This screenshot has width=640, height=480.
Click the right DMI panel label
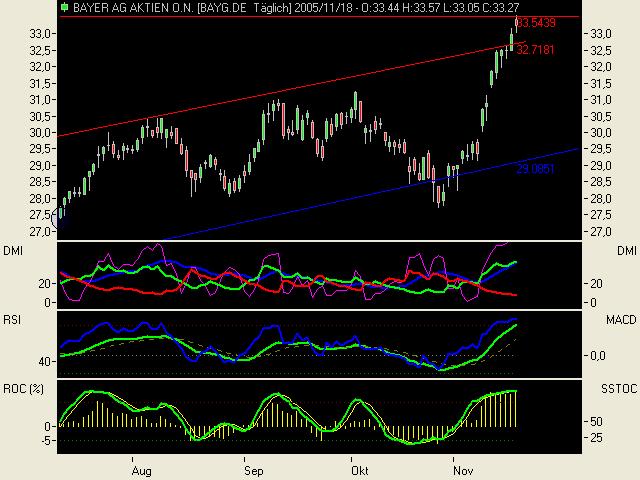(627, 251)
